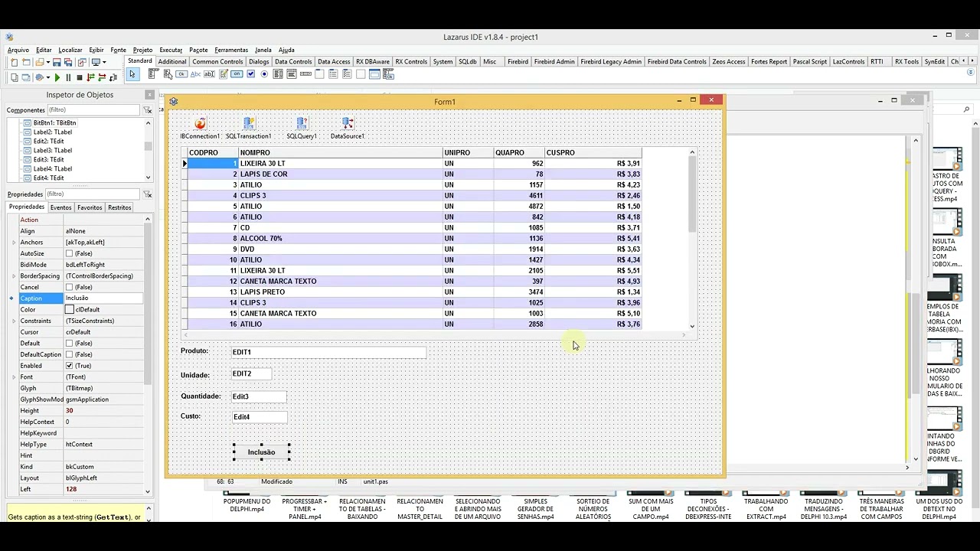Screen dimensions: 980x551
Task: Uncheck the Enabled property checkbox
Action: pyautogui.click(x=70, y=366)
